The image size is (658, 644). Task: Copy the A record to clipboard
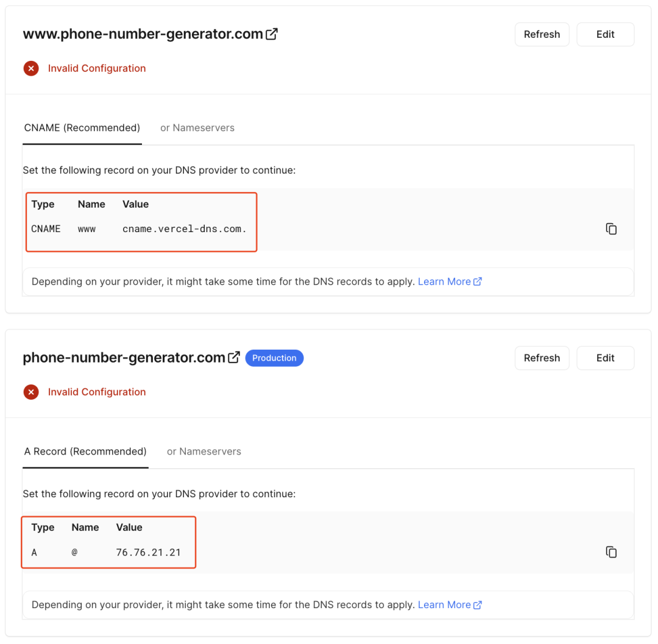point(611,552)
